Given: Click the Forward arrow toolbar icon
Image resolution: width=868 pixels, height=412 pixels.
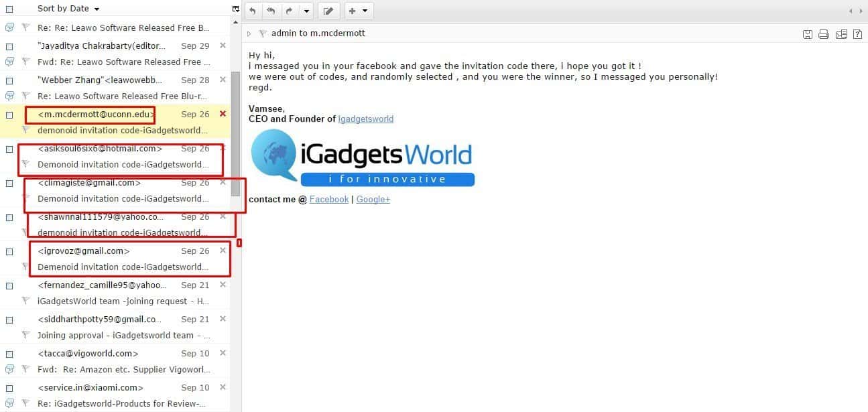Looking at the screenshot, I should [x=289, y=11].
